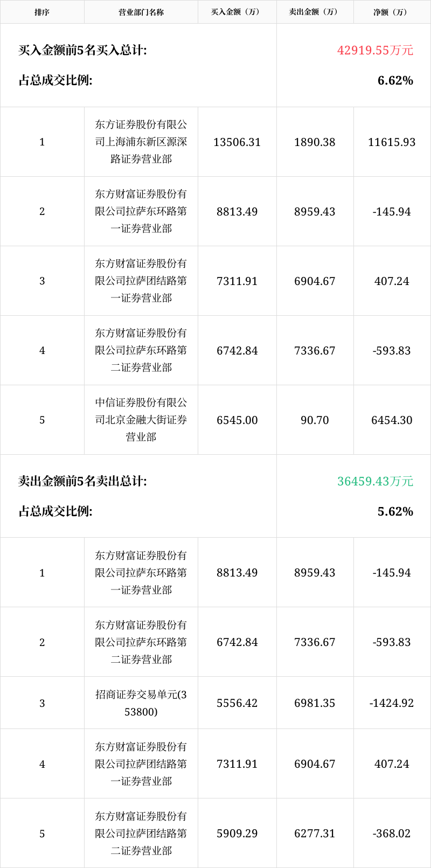Select the 卖出金额前5名卖出总计 label
Viewport: 431px width, 868px height.
pos(82,481)
